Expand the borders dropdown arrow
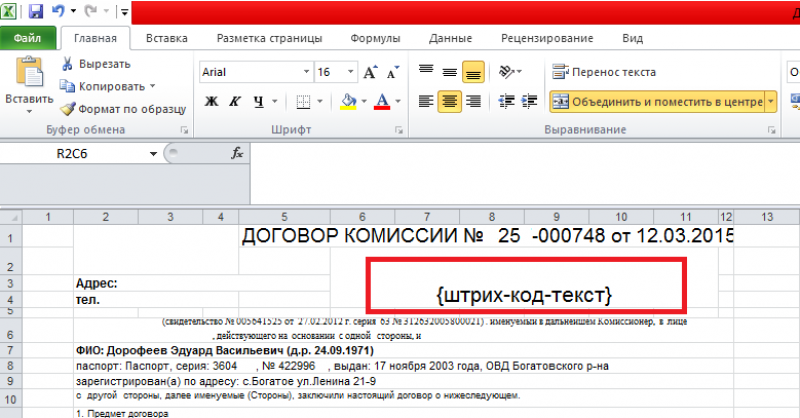The height and width of the screenshot is (418, 800). pyautogui.click(x=320, y=101)
